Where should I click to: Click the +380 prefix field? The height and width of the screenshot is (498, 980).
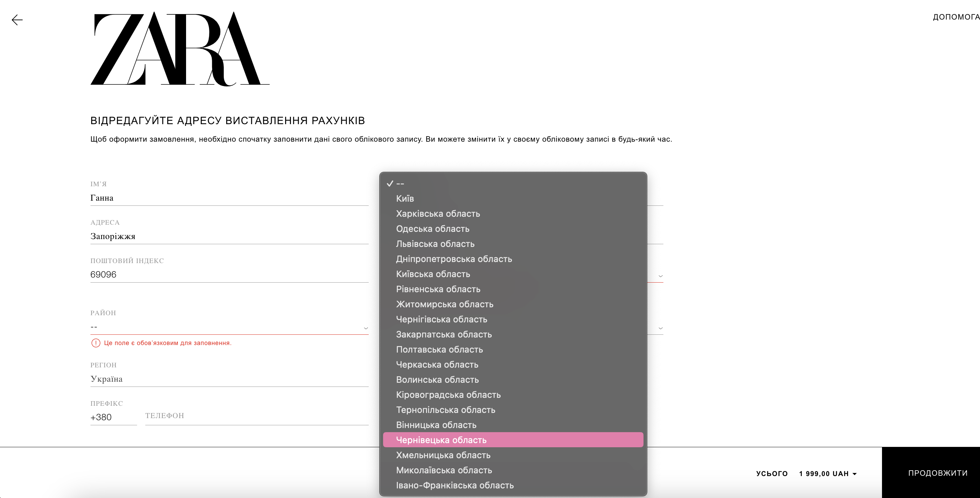(x=113, y=417)
